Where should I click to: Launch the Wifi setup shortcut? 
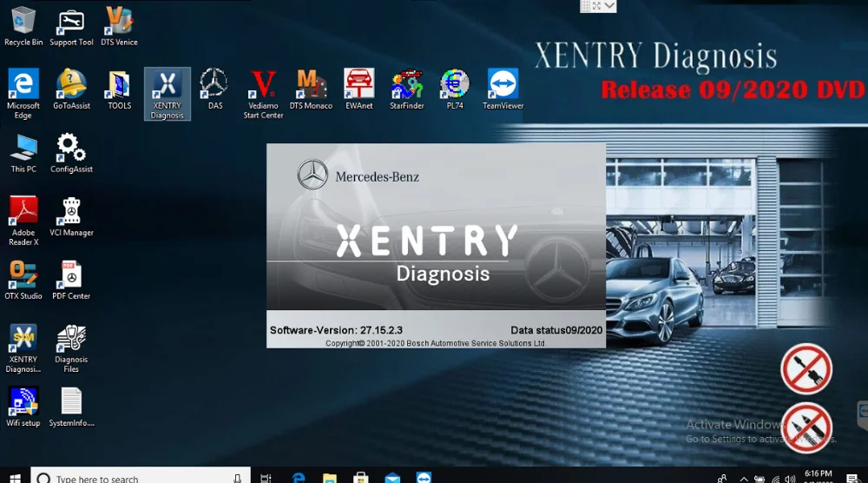tap(23, 407)
